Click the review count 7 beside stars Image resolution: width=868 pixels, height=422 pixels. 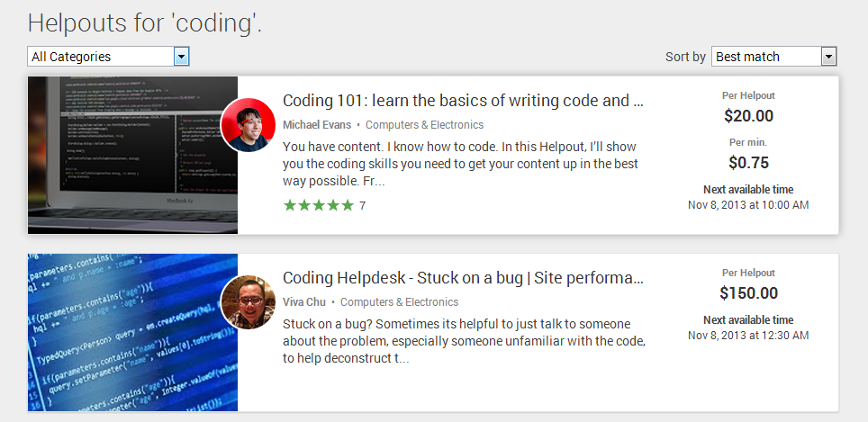coord(362,206)
